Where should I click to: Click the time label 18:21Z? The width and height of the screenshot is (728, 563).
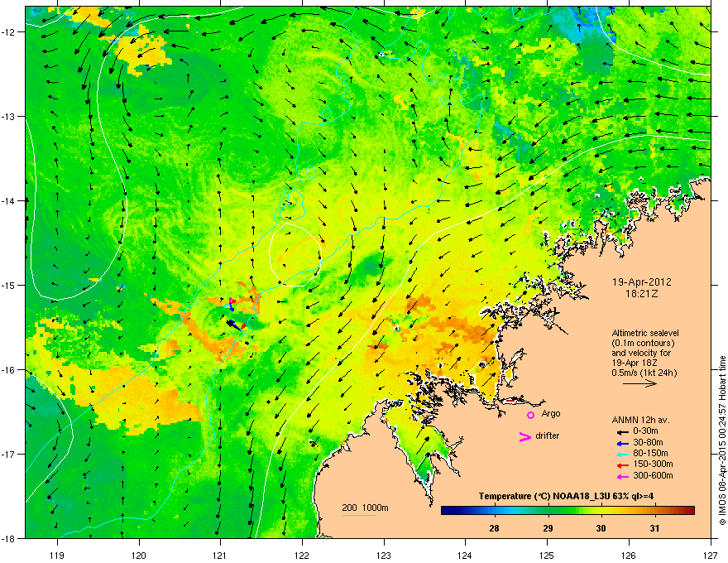642,294
